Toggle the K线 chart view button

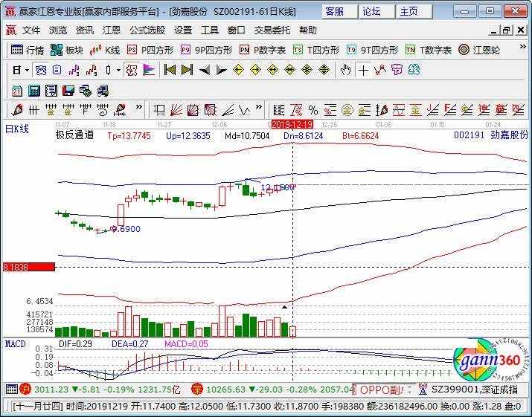coord(104,51)
